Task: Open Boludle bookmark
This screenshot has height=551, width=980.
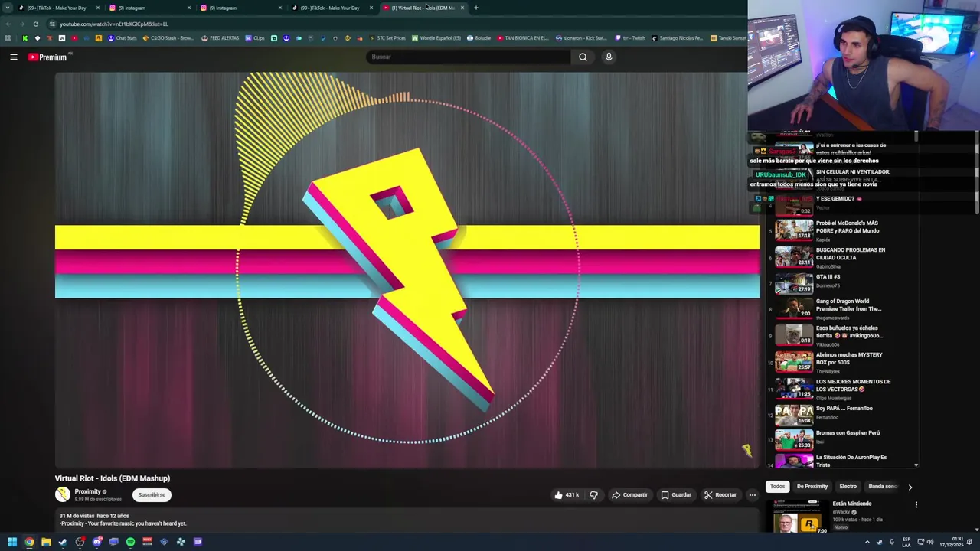Action: 479,38
